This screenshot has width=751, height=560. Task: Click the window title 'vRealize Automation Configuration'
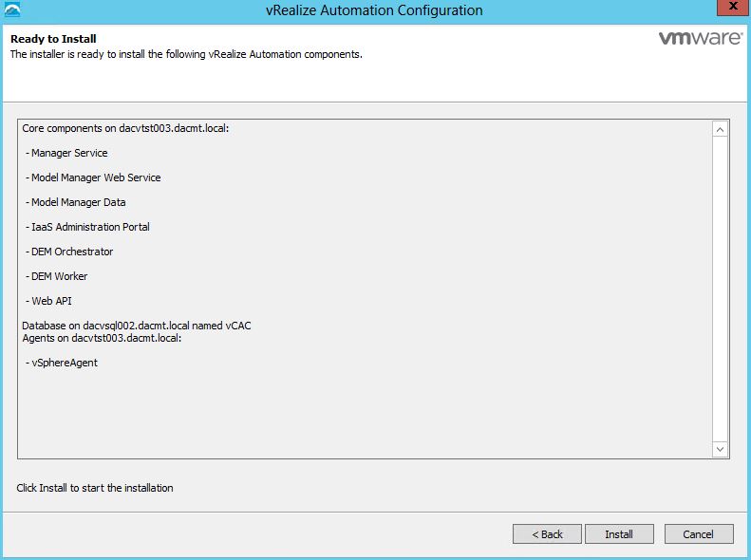point(374,10)
